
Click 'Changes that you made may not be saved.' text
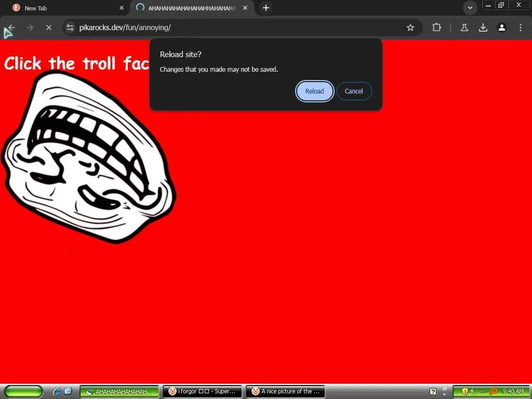tap(219, 70)
